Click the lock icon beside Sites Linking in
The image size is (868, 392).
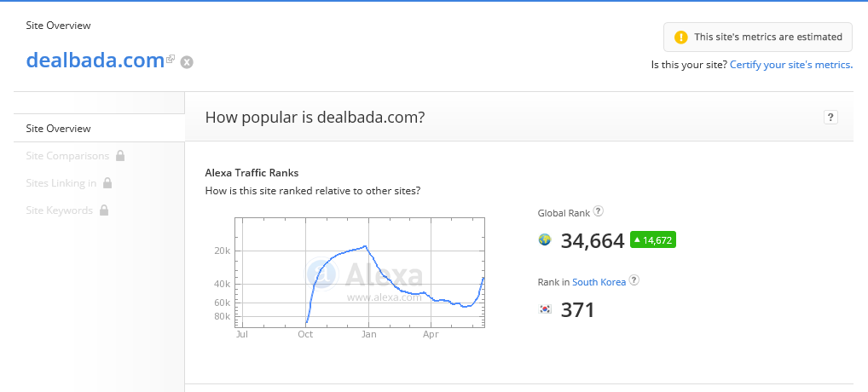pyautogui.click(x=107, y=183)
